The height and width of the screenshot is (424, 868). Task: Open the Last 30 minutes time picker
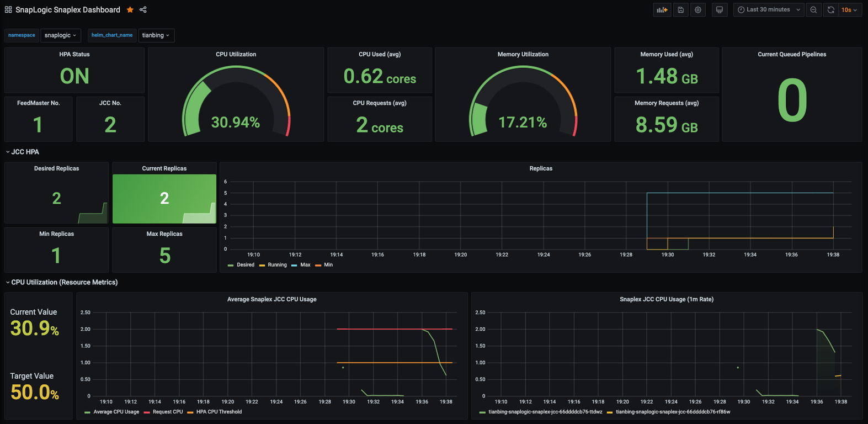click(769, 10)
